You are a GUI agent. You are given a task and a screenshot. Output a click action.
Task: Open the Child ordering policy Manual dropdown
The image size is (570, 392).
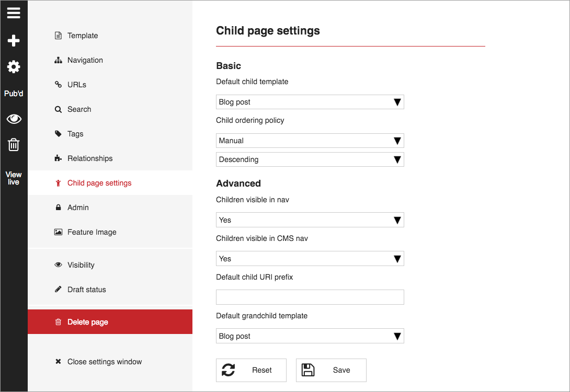click(x=310, y=141)
